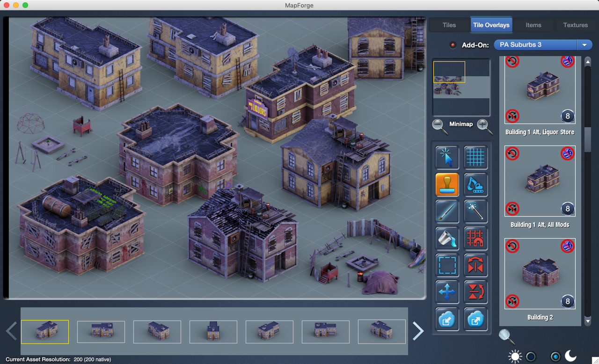Select the arrow pointer selection tool
The image size is (599, 364).
[447, 157]
